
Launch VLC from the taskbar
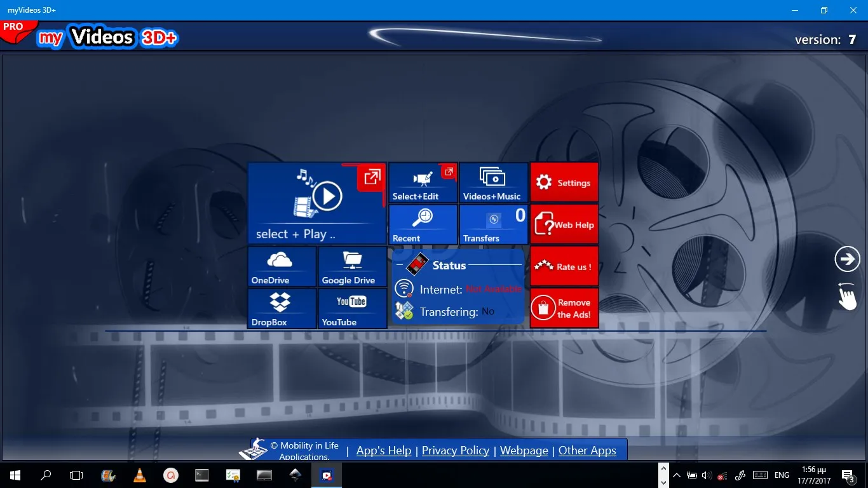[x=140, y=475]
